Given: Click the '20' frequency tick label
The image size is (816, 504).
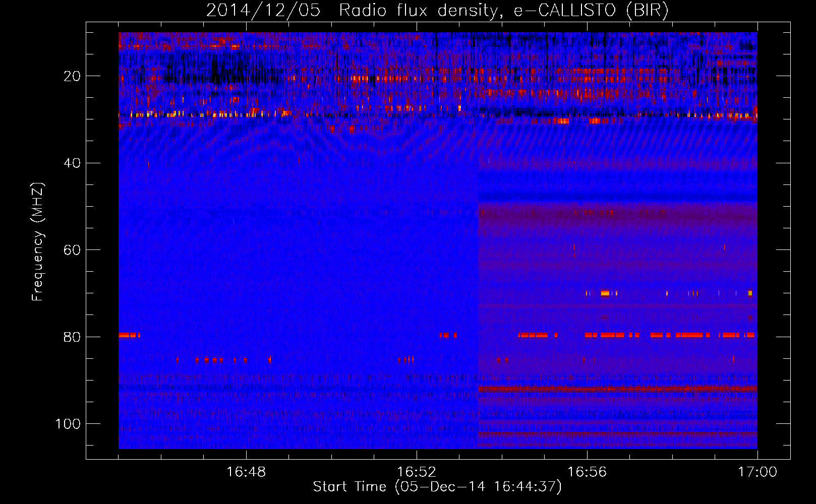Looking at the screenshot, I should point(72,76).
